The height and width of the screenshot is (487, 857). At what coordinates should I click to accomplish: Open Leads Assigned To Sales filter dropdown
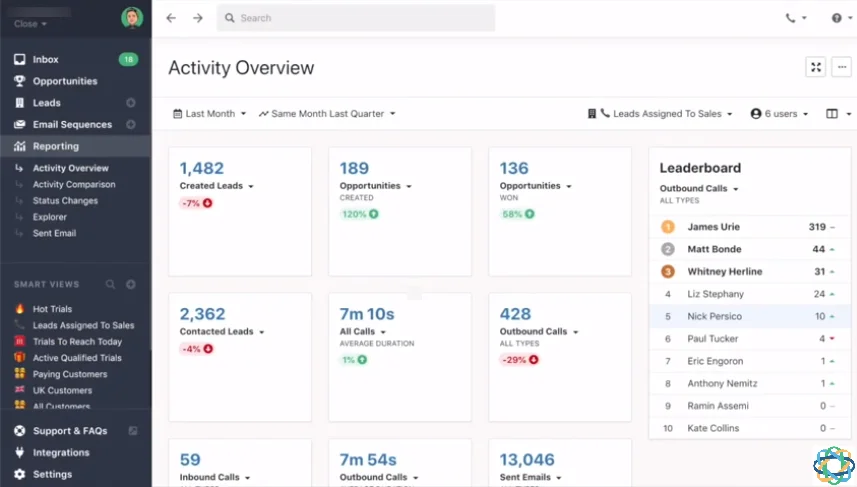[660, 114]
